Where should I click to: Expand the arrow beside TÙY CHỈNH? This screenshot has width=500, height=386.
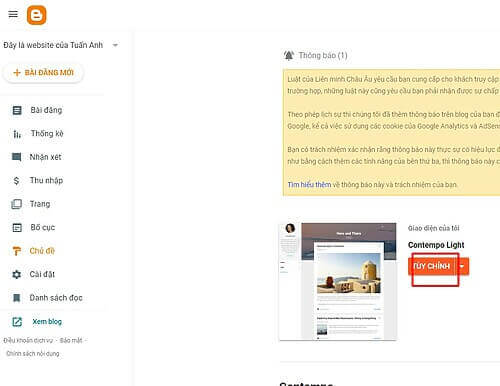[x=462, y=266]
